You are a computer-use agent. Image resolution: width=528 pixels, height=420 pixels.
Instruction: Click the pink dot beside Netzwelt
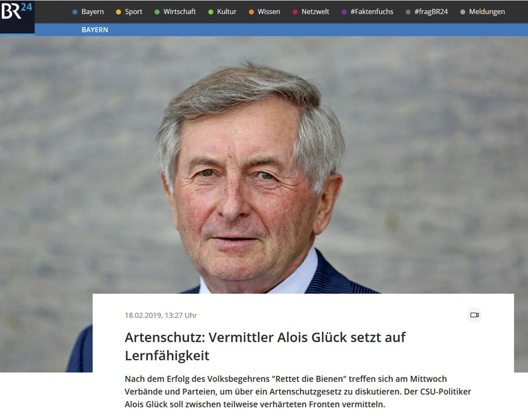coord(295,12)
